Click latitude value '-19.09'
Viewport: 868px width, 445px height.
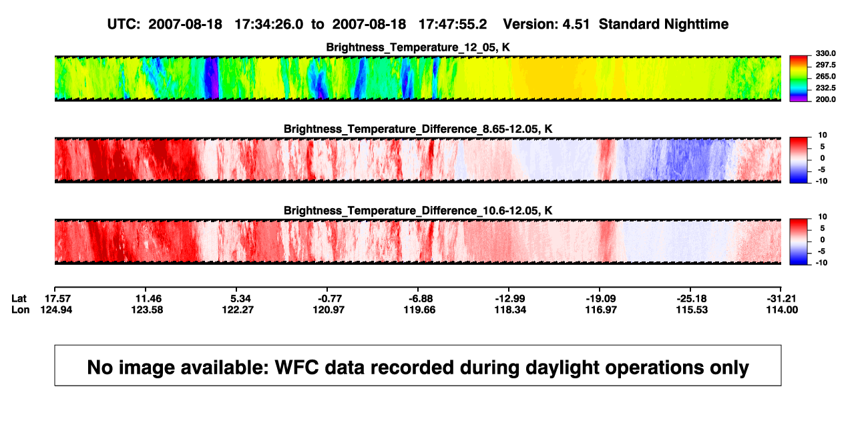(600, 298)
